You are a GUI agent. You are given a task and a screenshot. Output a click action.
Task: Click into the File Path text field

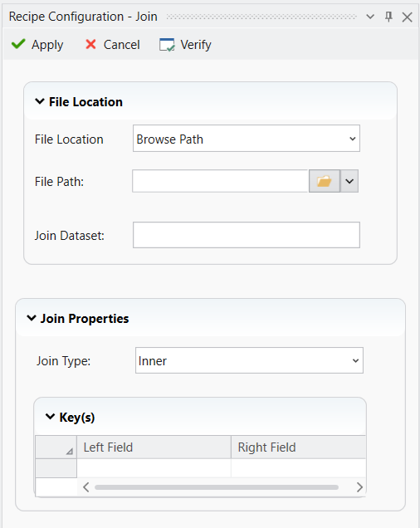tap(221, 181)
